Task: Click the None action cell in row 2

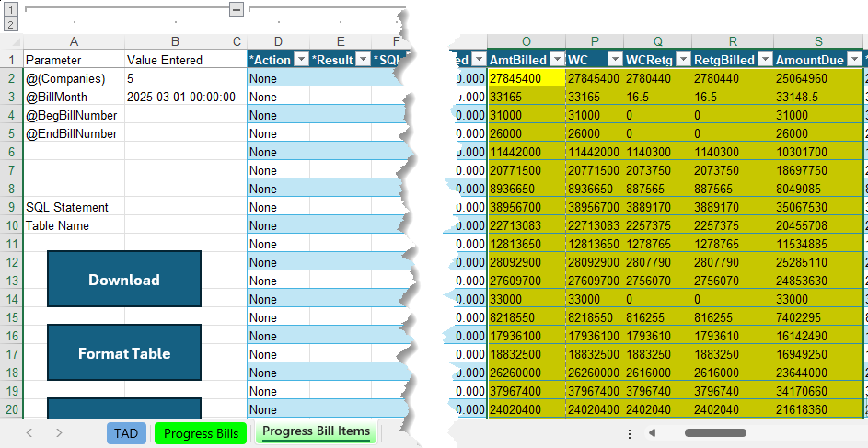Action: point(279,78)
